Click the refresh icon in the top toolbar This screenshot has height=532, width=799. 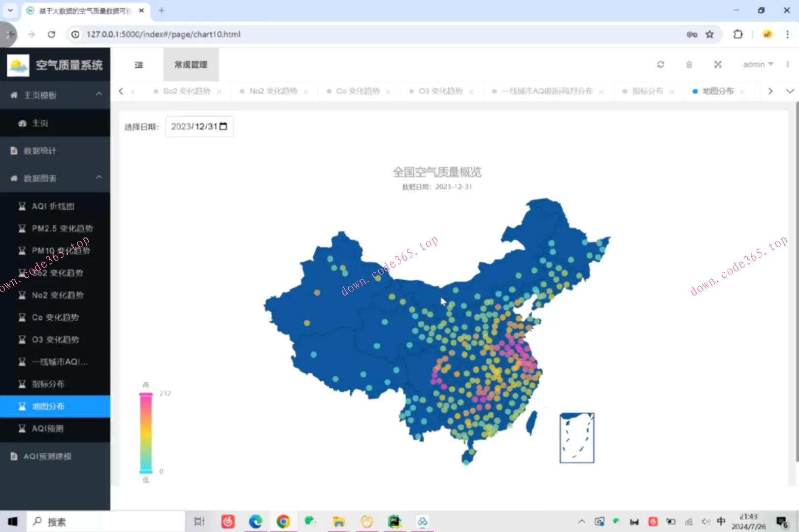pyautogui.click(x=661, y=65)
